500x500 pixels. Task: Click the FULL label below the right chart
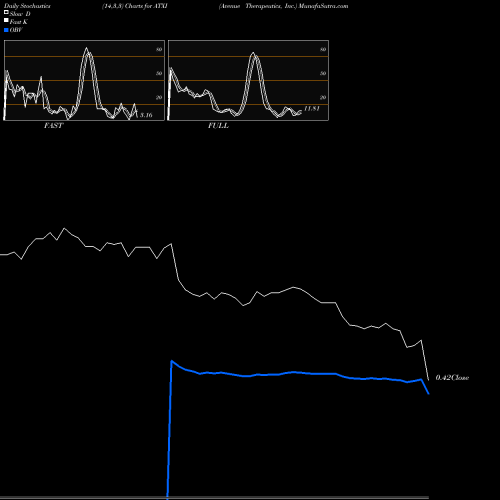[x=218, y=126]
